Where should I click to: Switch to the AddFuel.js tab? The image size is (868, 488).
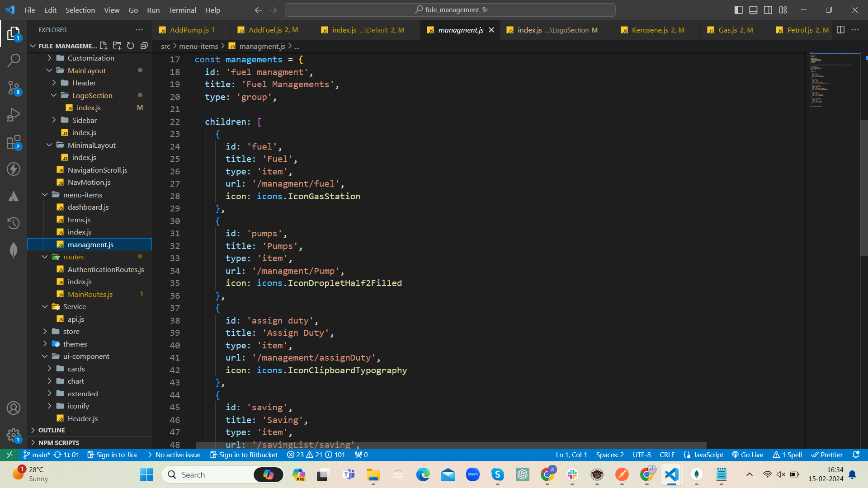coord(265,30)
